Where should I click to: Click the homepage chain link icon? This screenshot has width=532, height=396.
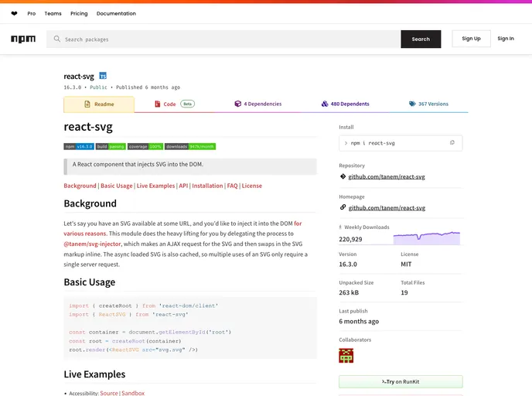click(343, 207)
